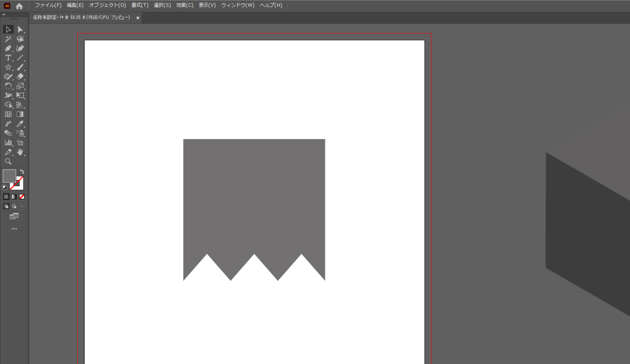The image size is (630, 364).
Task: Open the 書式(T) menu
Action: [140, 5]
